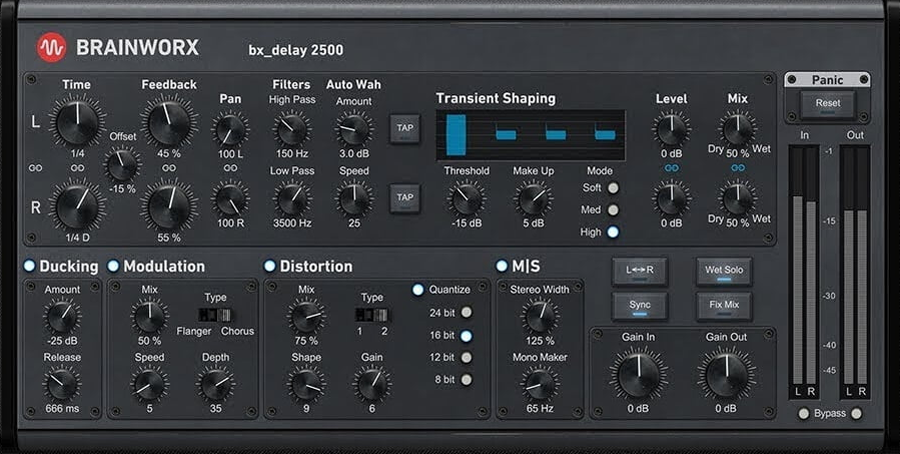Enable the Ducking section LED
Screen dimensions: 900x454
click(x=29, y=266)
